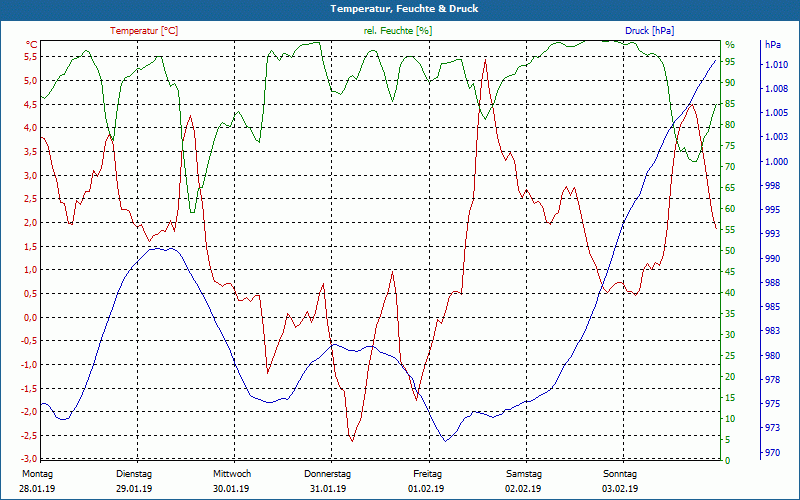This screenshot has width=800, height=500.
Task: Click the '-2,5' temperature axis value
Action: tap(30, 436)
